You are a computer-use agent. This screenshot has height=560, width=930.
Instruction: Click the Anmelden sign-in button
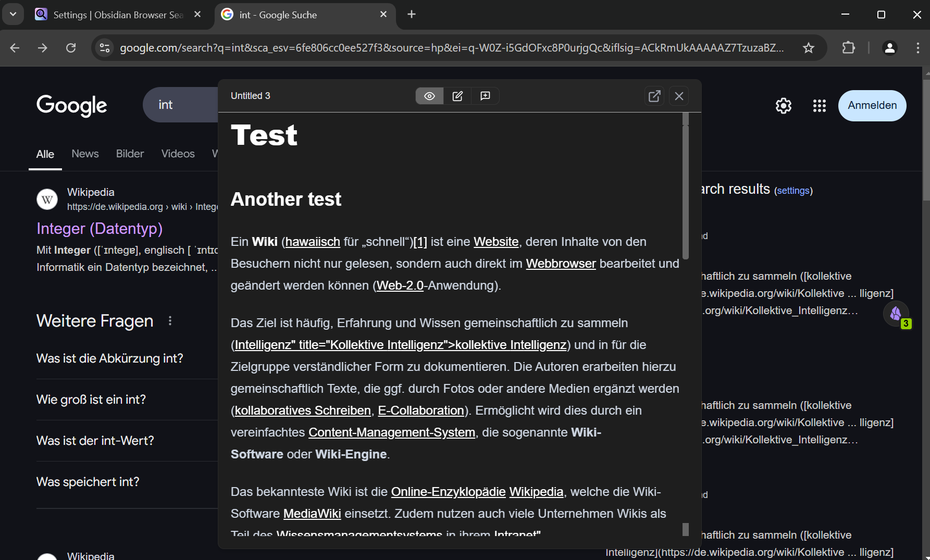click(x=872, y=105)
